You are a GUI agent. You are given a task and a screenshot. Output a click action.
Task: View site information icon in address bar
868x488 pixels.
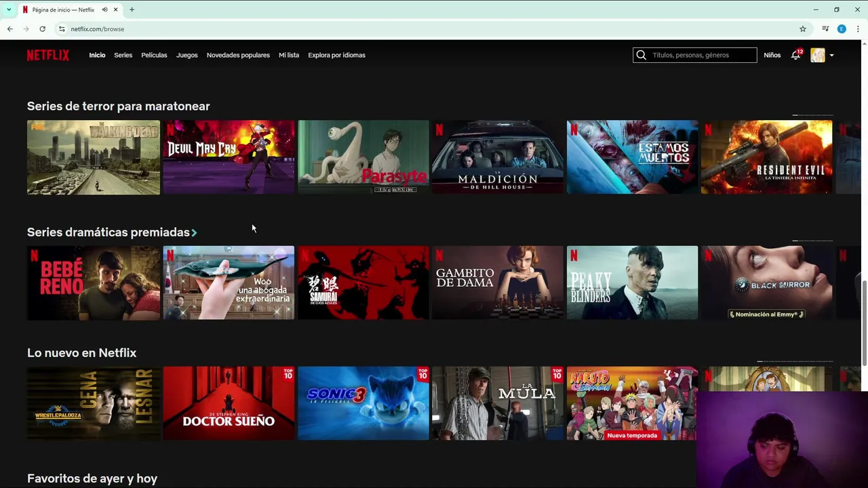tap(62, 29)
